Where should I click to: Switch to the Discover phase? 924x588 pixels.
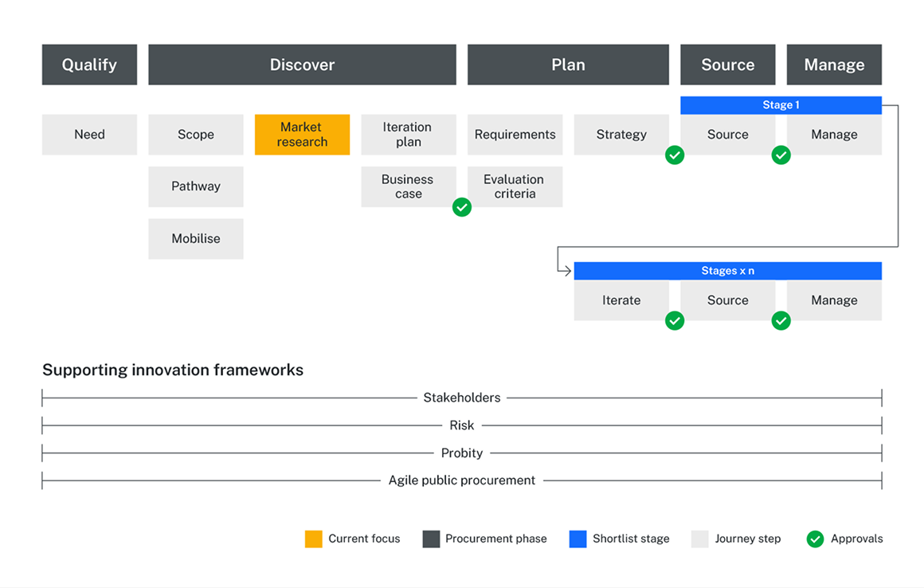click(x=302, y=65)
